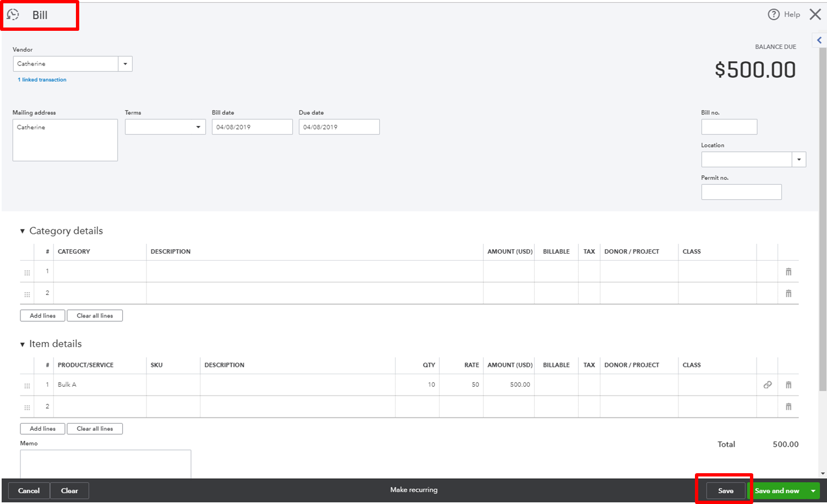Open the Vendor dropdown

(125, 63)
